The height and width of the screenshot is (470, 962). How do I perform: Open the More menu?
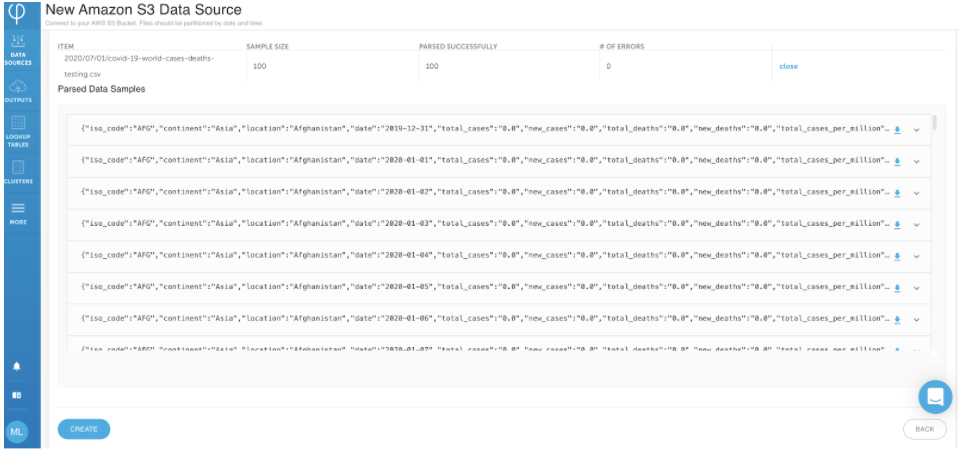point(18,213)
